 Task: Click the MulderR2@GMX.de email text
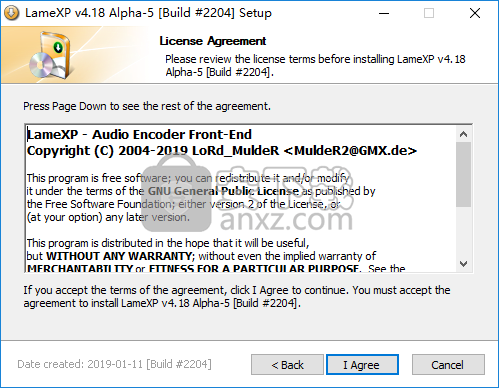350,151
